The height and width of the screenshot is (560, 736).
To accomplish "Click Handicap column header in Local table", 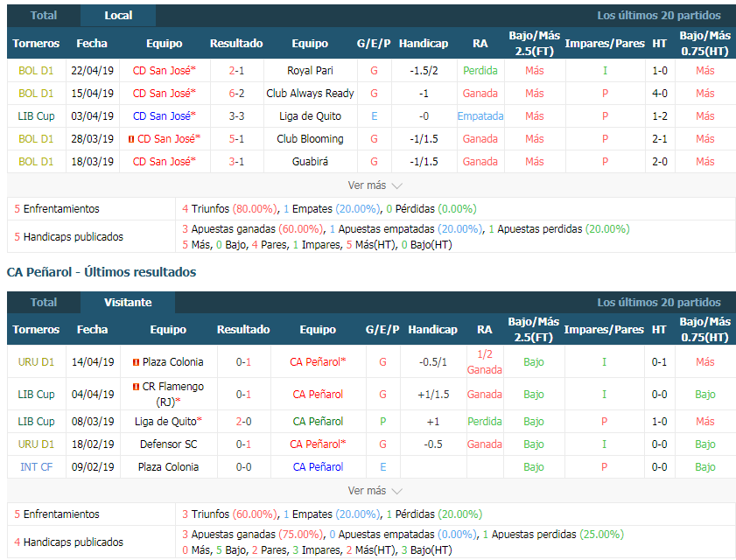I will [x=424, y=43].
